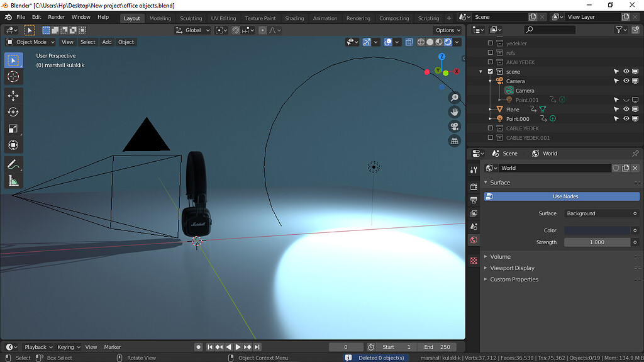Click the Use Nodes button
The height and width of the screenshot is (362, 644).
tap(562, 196)
